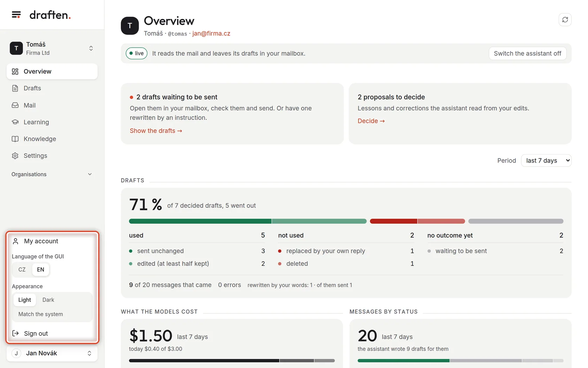Click the models cost progress bar
This screenshot has width=588, height=368.
click(232, 361)
